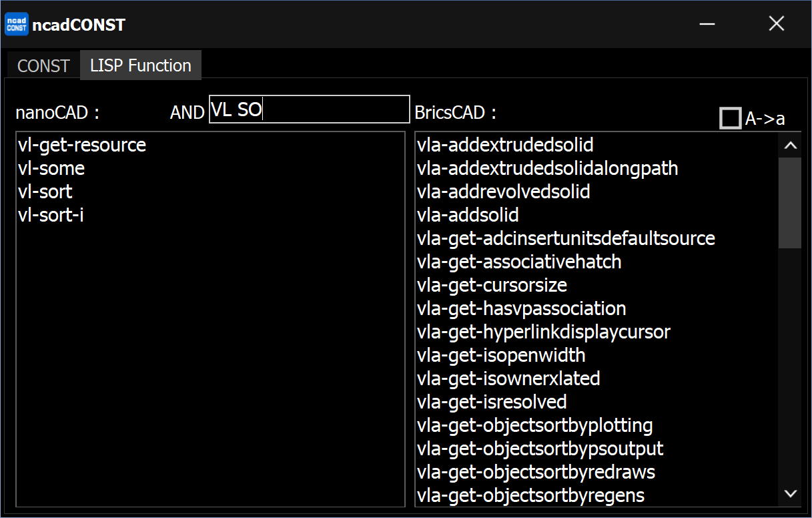The image size is (812, 518).
Task: Select vla-get-cursorsize entry
Action: coord(597,285)
